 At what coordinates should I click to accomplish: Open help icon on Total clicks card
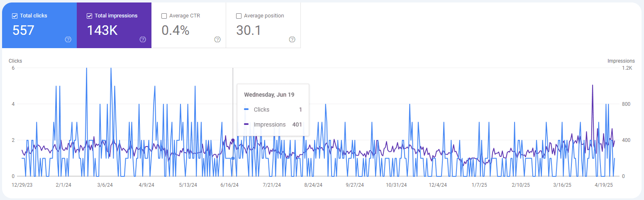tap(68, 39)
